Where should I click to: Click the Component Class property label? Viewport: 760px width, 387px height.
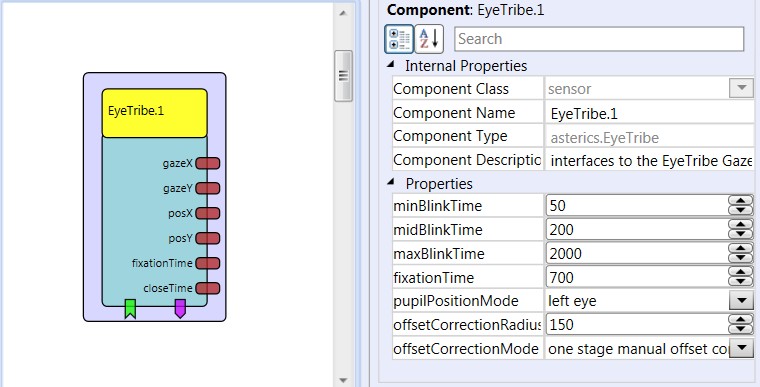pos(451,89)
